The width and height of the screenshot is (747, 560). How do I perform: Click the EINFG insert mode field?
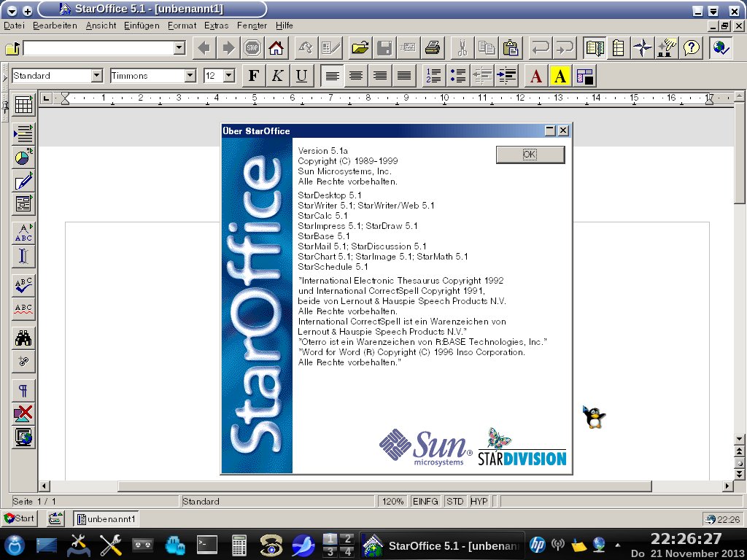425,502
